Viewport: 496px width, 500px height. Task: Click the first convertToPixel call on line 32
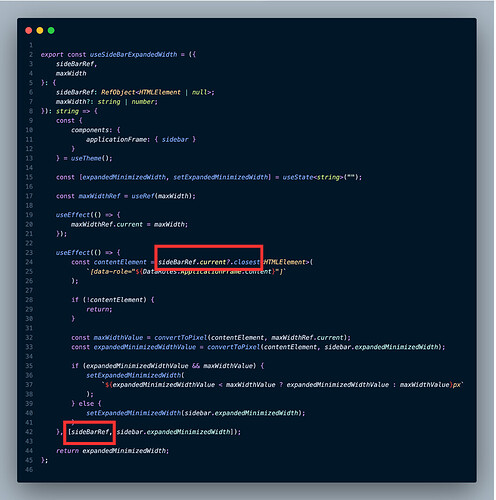(x=180, y=338)
